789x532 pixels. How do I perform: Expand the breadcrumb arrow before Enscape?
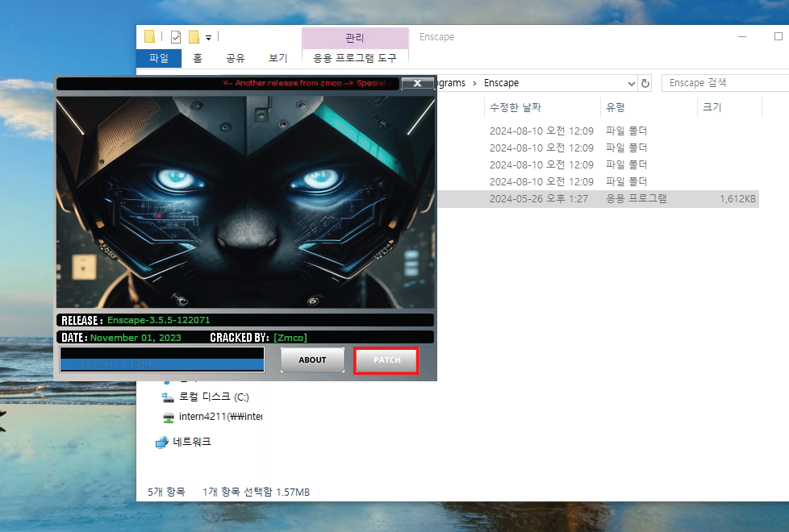(474, 83)
